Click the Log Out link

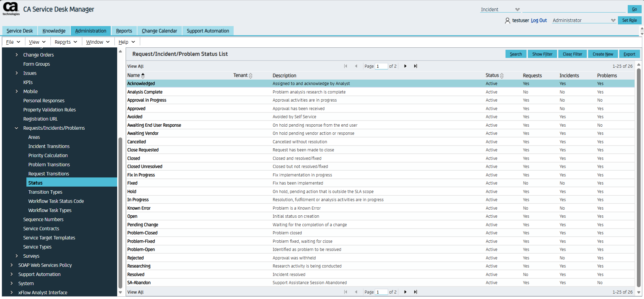(539, 20)
